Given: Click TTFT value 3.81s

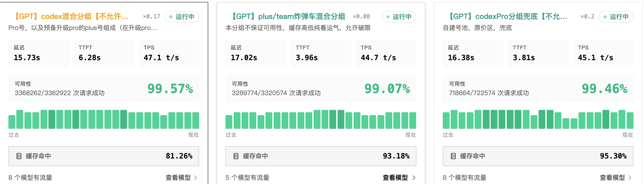Looking at the screenshot, I should (x=524, y=58).
